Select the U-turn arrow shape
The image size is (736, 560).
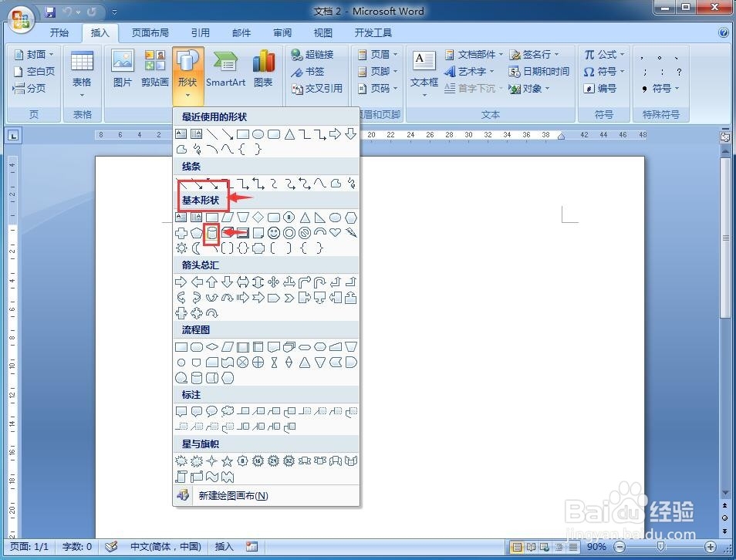(x=320, y=282)
